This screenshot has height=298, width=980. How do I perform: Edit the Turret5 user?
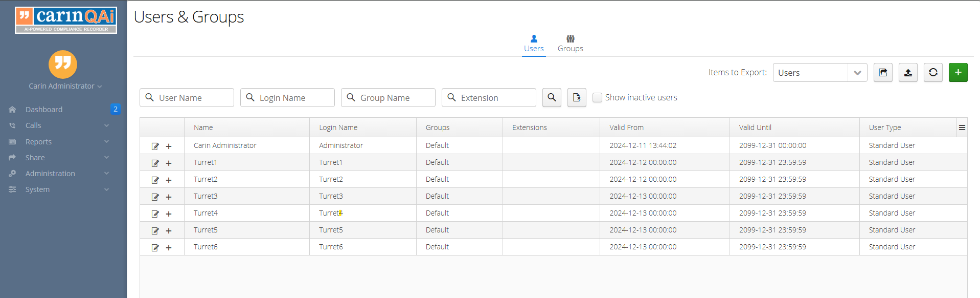click(x=155, y=231)
